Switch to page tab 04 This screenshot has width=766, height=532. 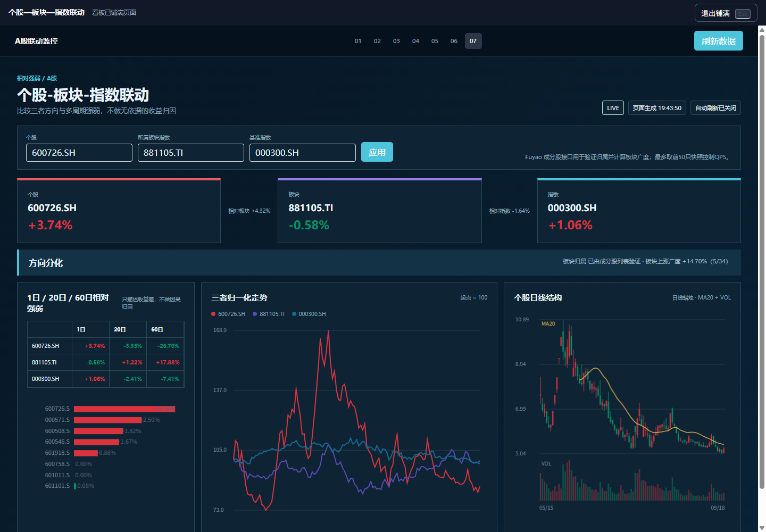[415, 41]
